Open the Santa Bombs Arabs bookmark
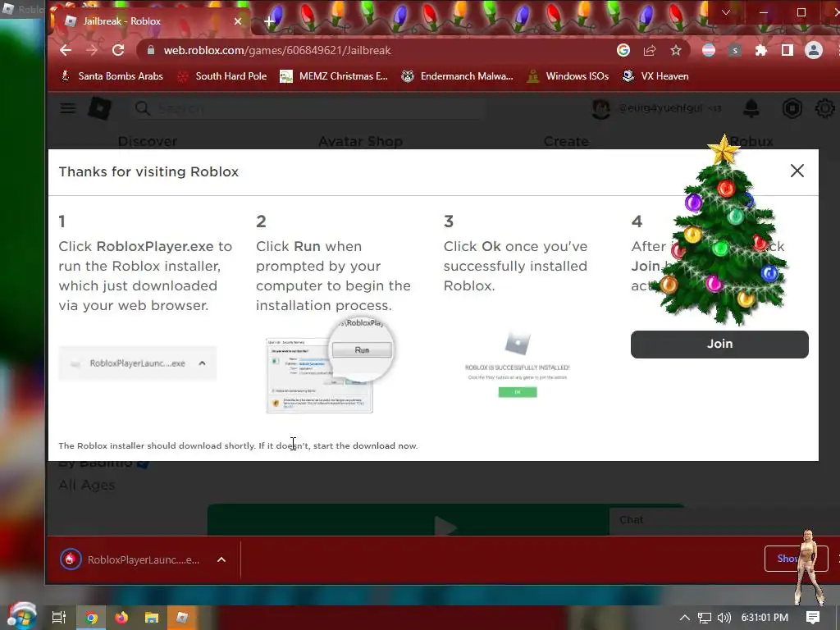The width and height of the screenshot is (840, 630). coord(112,76)
